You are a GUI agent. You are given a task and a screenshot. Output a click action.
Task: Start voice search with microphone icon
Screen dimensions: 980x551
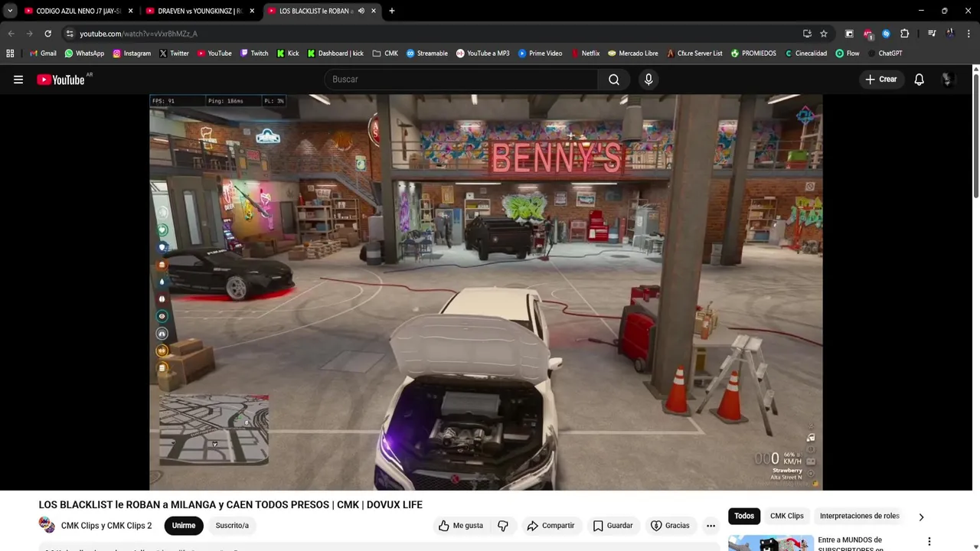[648, 80]
